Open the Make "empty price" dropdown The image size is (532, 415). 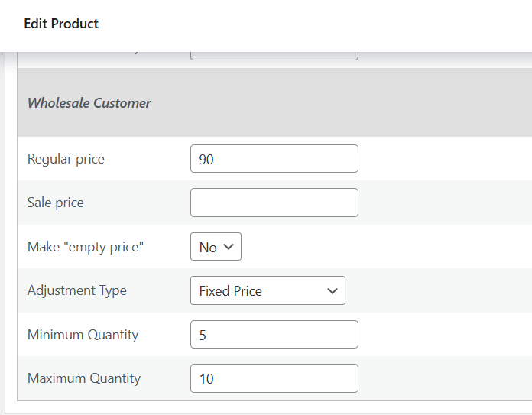pos(215,247)
